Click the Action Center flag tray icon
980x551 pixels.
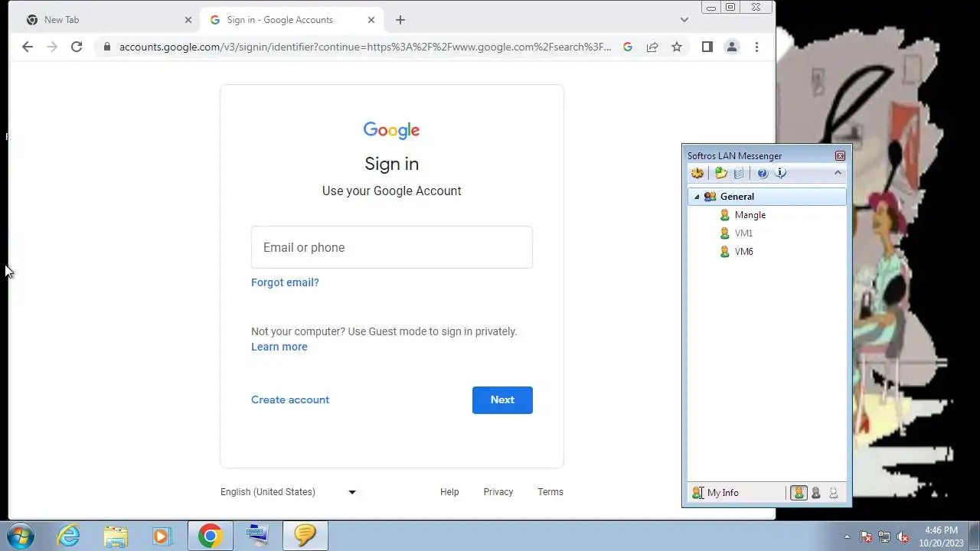coord(866,536)
